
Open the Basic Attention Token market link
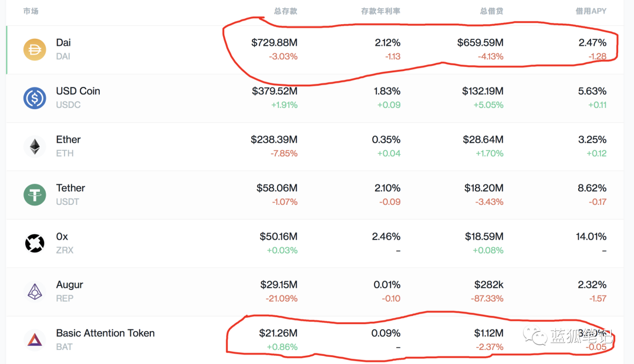point(106,333)
